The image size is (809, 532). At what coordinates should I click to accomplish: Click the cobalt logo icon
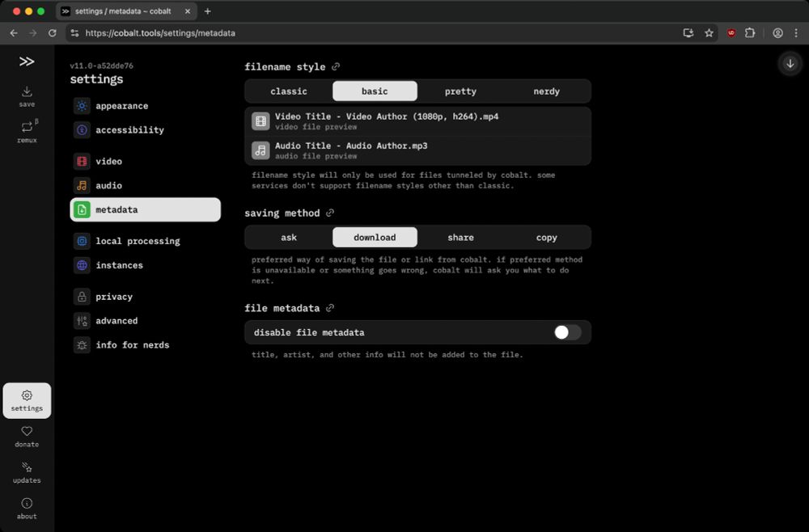click(27, 61)
